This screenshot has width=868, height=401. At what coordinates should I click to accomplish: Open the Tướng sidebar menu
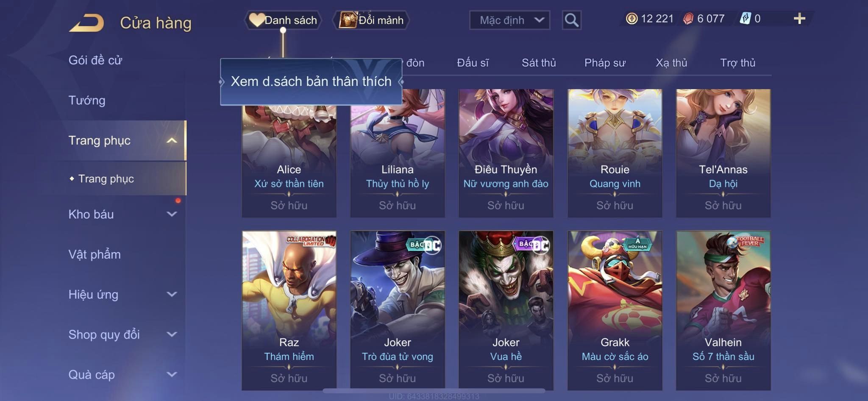[x=87, y=100]
